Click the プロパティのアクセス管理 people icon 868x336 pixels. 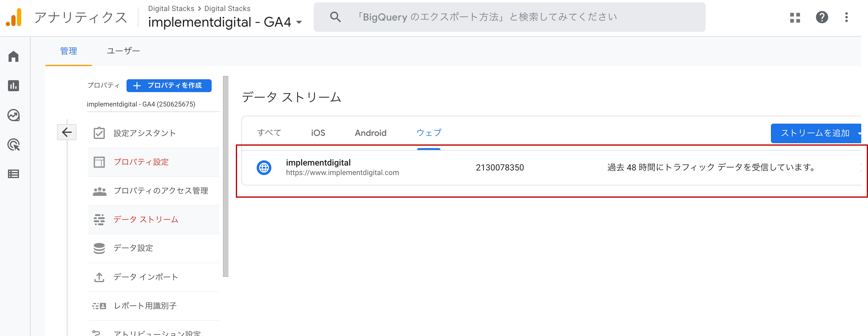[100, 191]
